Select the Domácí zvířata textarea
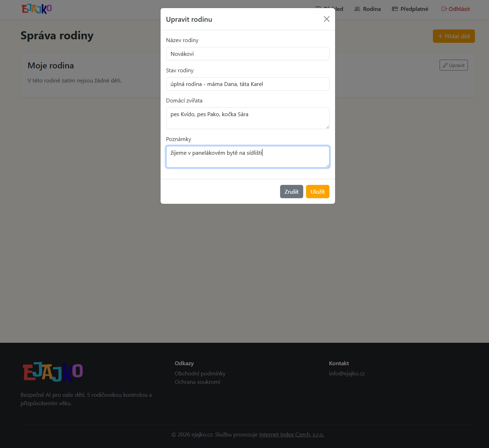Viewport: 489px width, 448px height. (247, 118)
